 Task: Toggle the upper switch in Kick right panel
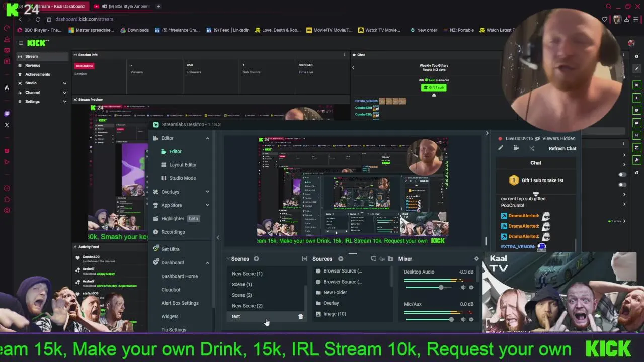[x=622, y=175]
